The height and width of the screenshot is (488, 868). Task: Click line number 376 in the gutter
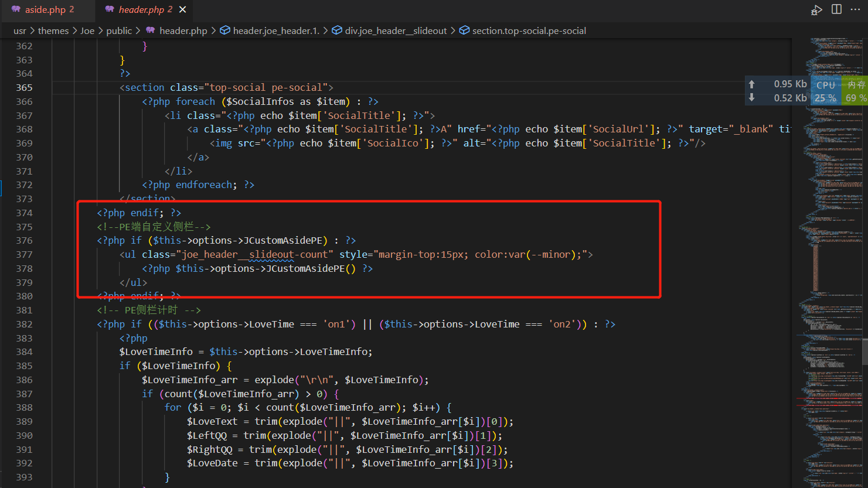25,241
